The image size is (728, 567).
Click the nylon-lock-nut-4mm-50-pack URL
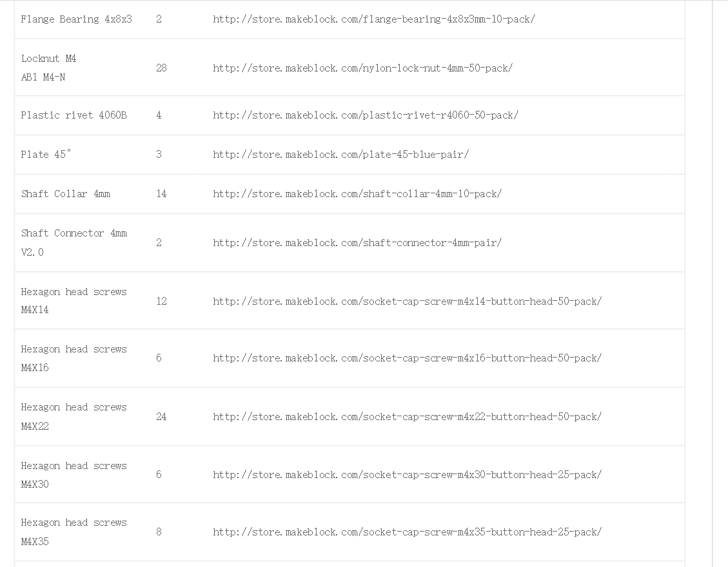(x=362, y=68)
